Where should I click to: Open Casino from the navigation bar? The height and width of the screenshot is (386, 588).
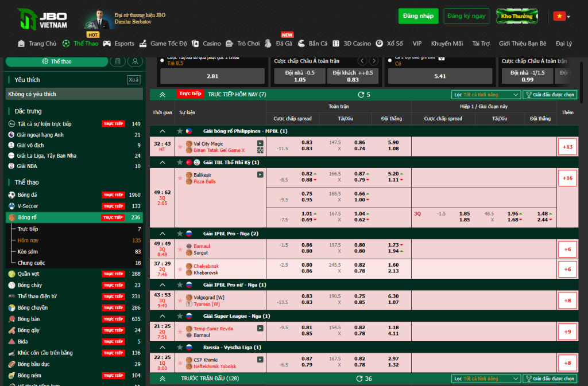point(207,44)
